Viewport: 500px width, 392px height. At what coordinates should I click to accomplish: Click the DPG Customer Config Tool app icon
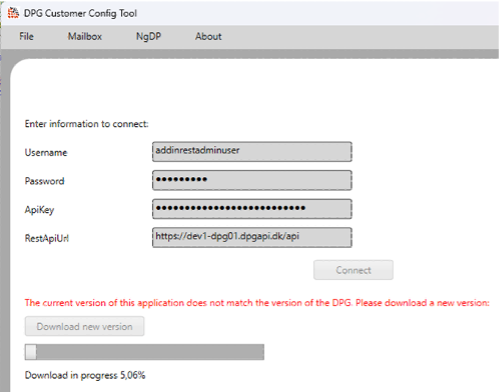[x=13, y=13]
